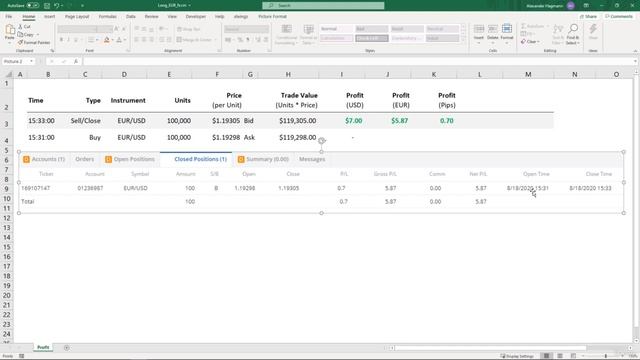Toggle Bold formatting

click(x=61, y=40)
